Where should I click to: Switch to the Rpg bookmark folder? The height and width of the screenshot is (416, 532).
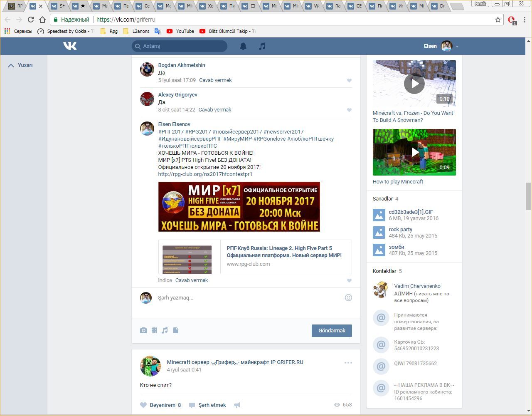click(x=109, y=31)
